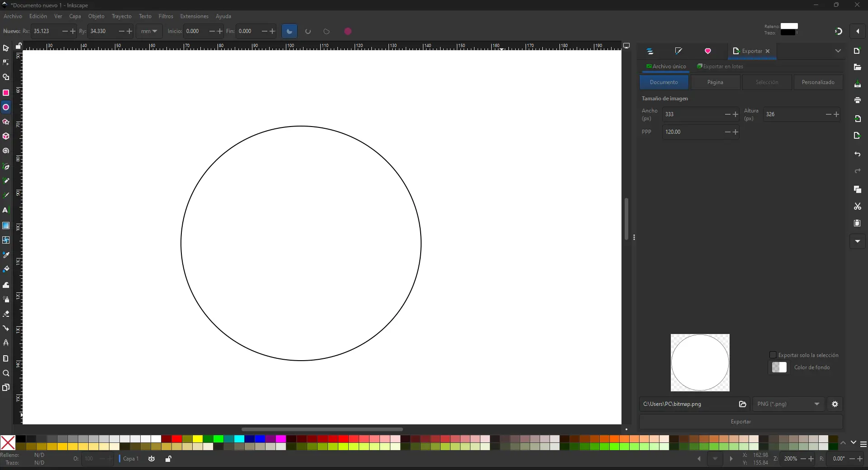The image size is (868, 470).
Task: Select the Text tool
Action: click(x=6, y=210)
